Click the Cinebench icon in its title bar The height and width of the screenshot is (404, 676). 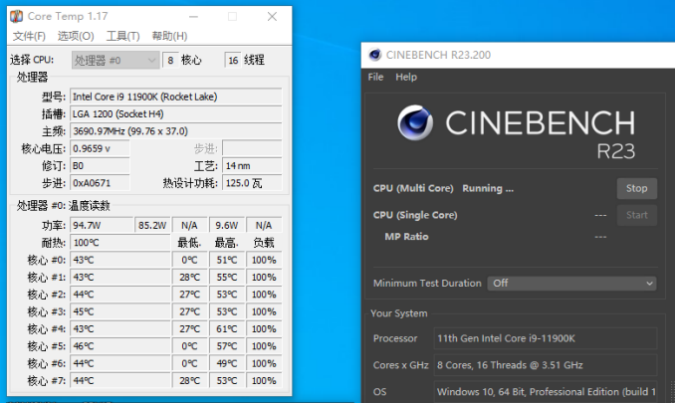[x=375, y=55]
